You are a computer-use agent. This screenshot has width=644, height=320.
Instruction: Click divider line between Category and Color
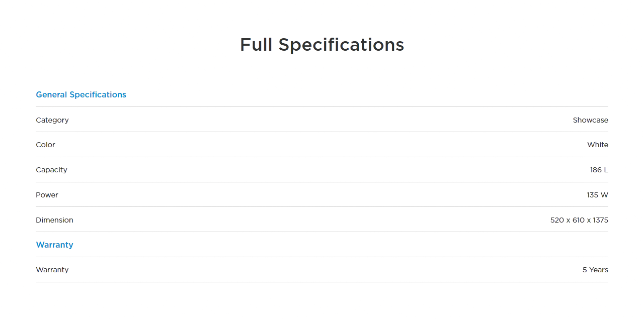[x=322, y=132]
